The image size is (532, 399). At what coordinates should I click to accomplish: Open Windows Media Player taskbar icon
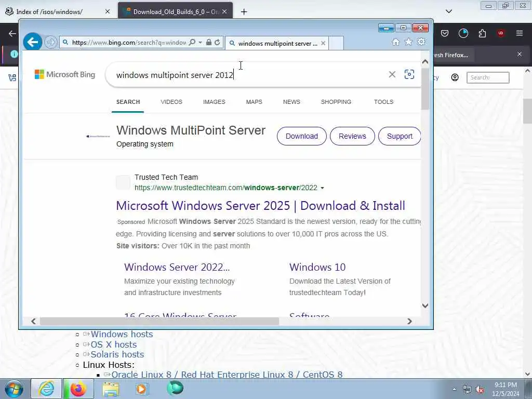click(141, 389)
